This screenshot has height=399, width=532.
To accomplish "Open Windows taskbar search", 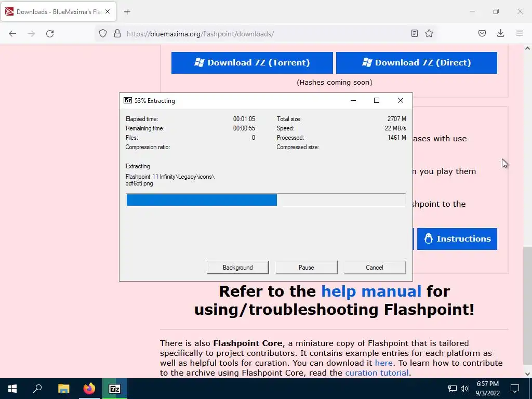I will tap(37, 389).
